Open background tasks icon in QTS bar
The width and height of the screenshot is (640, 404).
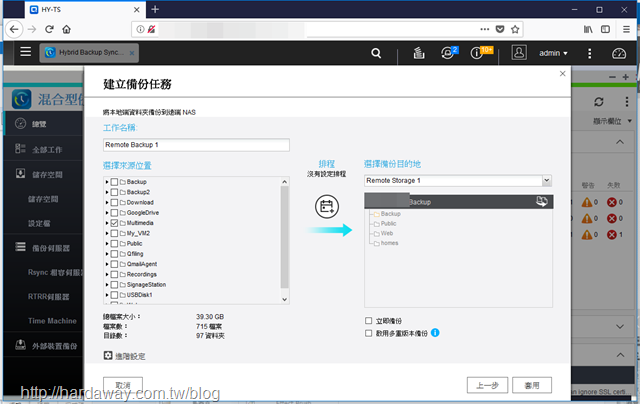(419, 53)
